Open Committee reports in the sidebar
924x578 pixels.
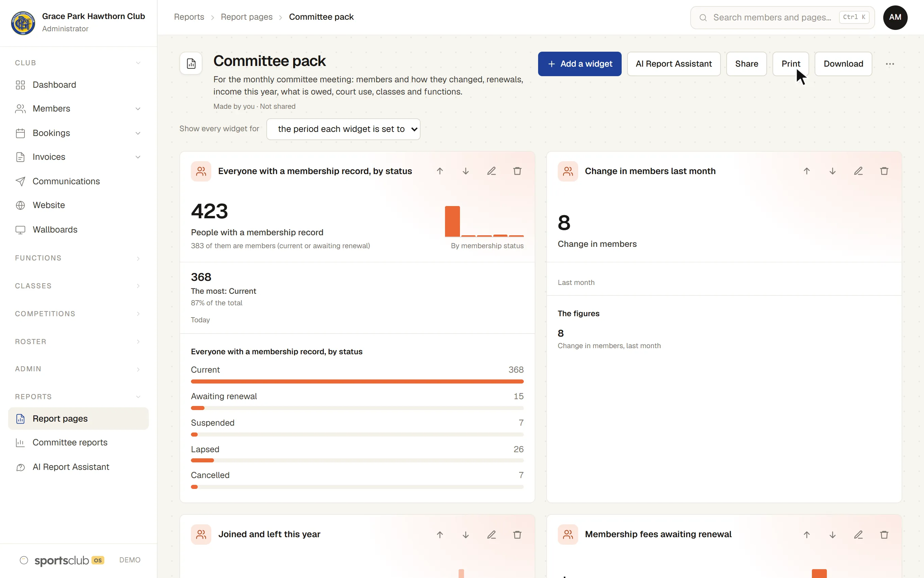78,443
